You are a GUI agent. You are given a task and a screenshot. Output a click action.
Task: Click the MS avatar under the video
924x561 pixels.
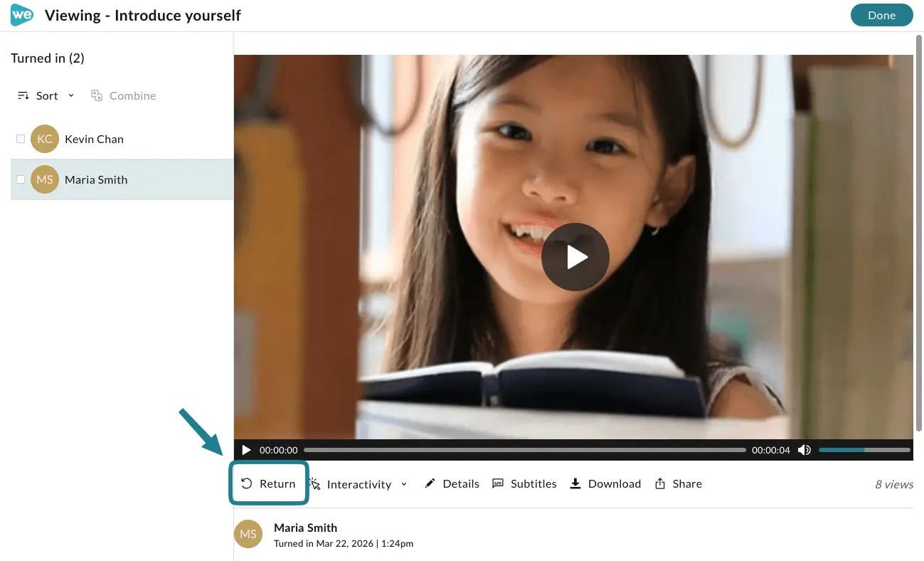[248, 534]
